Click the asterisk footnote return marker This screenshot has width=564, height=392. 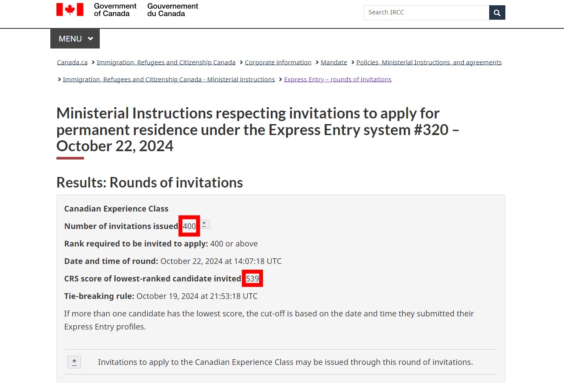[x=74, y=362]
